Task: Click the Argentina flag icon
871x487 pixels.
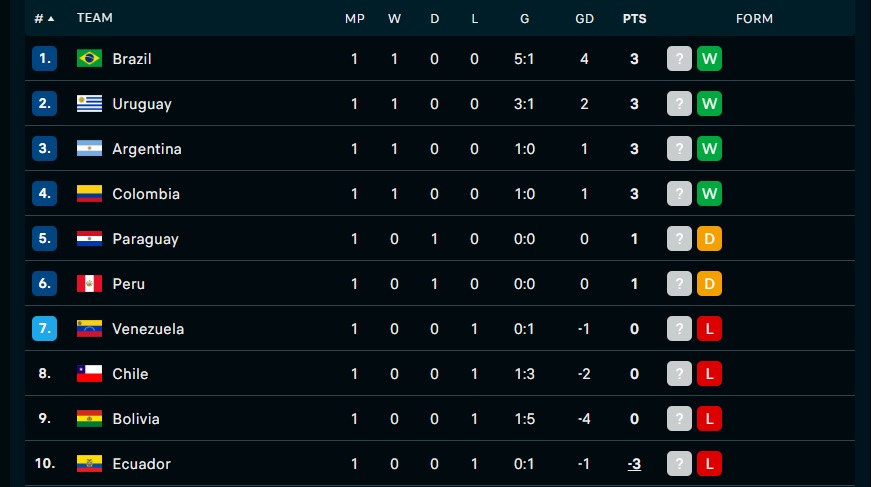Action: pos(89,148)
